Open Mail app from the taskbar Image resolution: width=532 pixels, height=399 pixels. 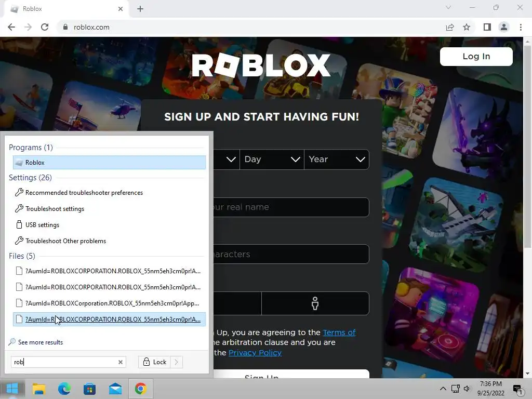click(x=115, y=389)
